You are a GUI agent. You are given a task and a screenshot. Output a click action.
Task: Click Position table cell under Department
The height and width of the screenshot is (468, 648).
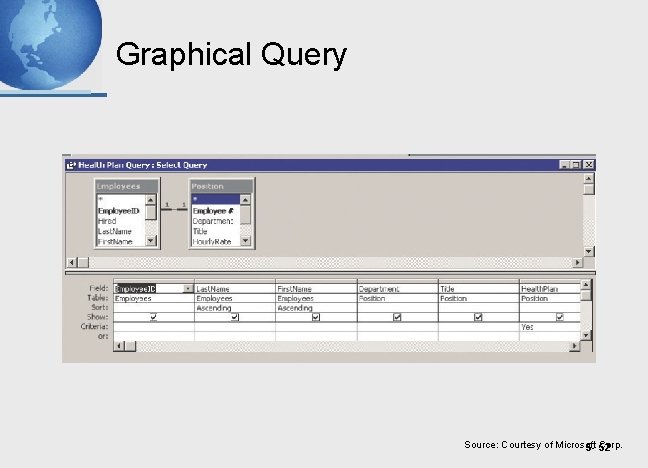pyautogui.click(x=397, y=298)
